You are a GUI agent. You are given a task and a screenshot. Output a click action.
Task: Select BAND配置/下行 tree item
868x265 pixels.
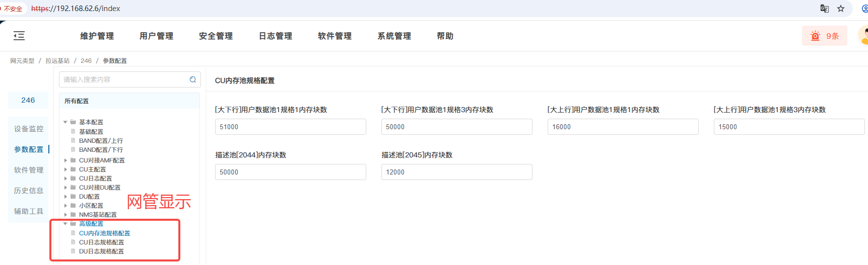(x=101, y=150)
